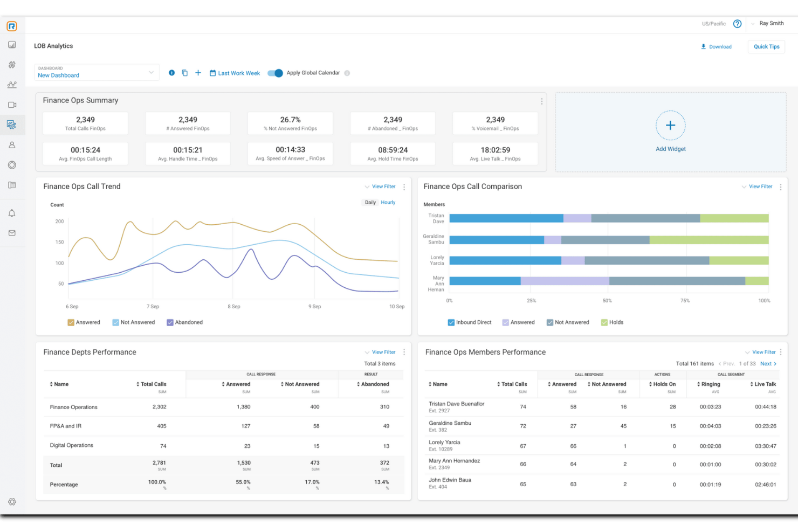This screenshot has height=532, width=798.
Task: Duplicate the dashboard using the copy icon
Action: pos(185,72)
